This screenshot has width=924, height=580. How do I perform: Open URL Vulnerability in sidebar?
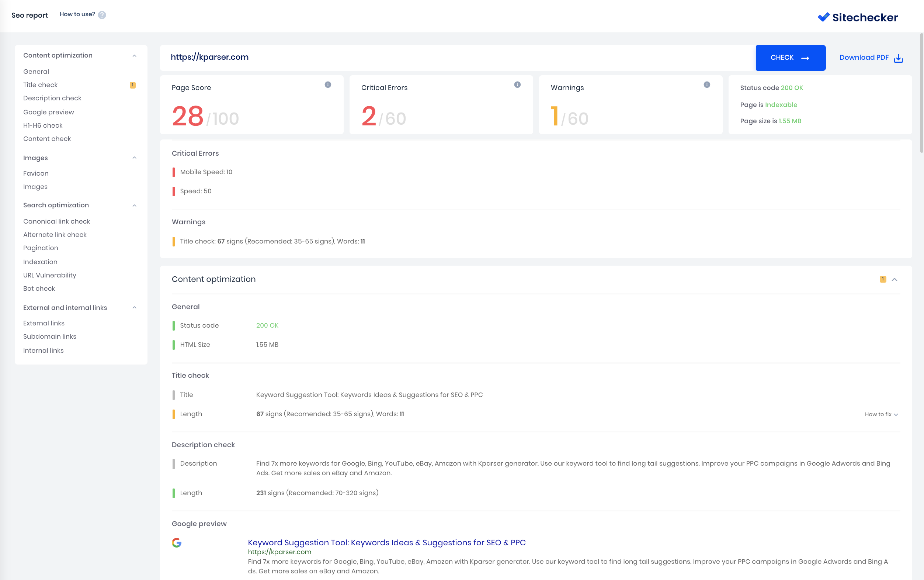coord(49,275)
